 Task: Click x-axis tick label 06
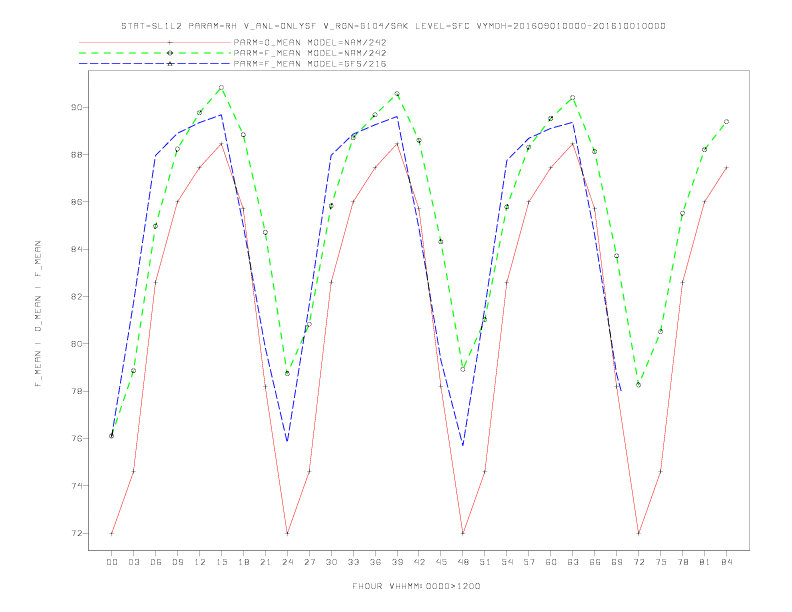(156, 562)
